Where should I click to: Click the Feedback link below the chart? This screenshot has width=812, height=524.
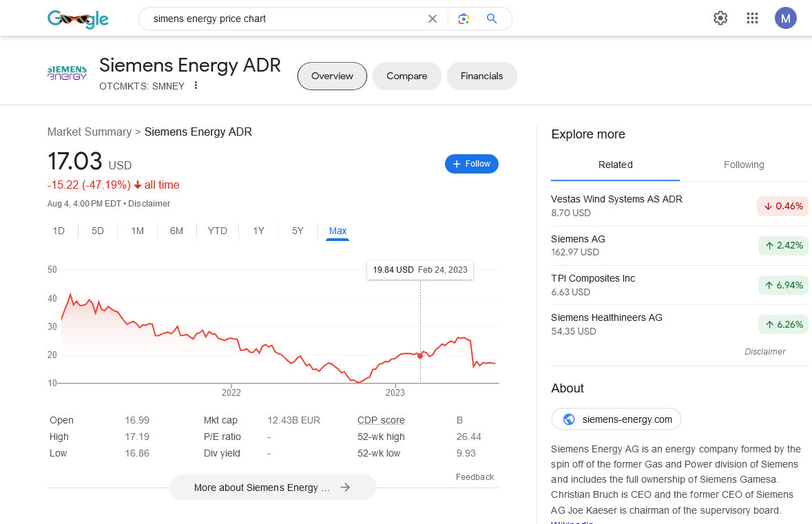pos(475,477)
